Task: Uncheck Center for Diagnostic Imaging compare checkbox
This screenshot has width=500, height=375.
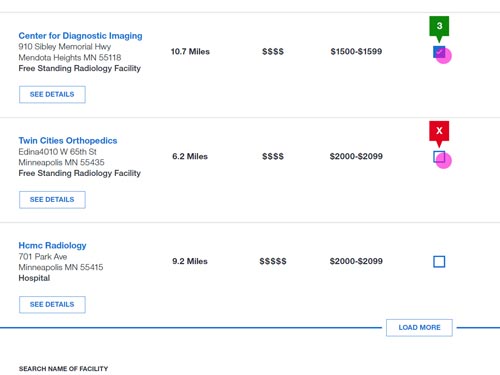Action: (439, 52)
